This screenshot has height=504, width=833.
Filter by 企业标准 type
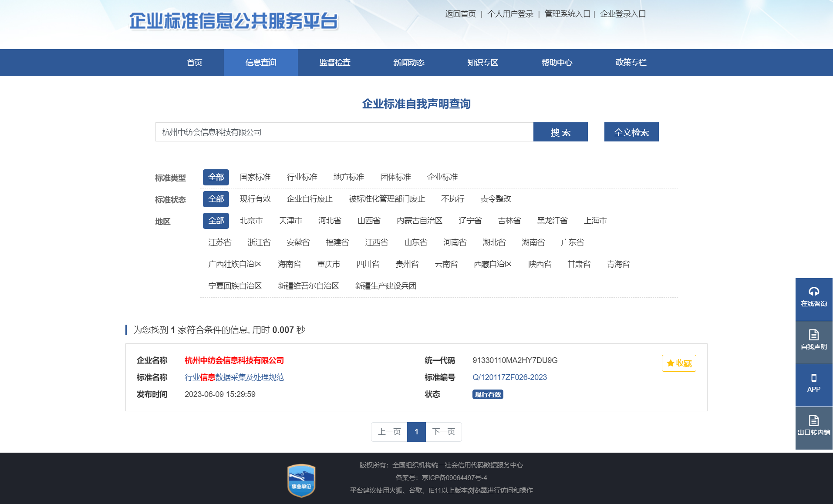(442, 177)
